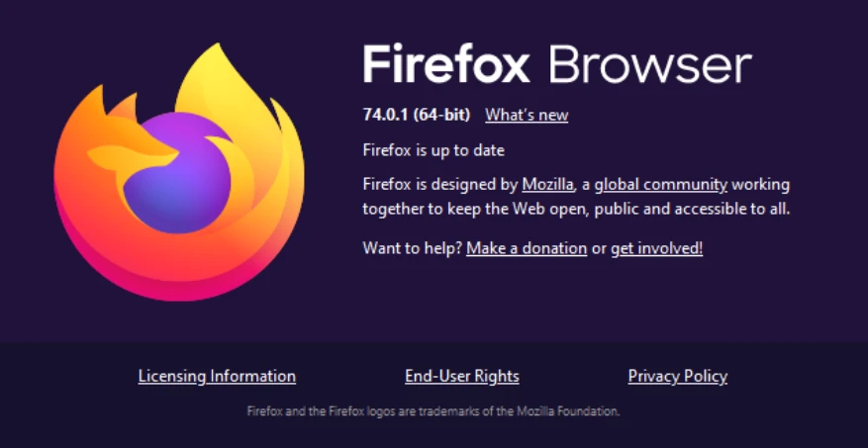Open the Privacy Policy link
The height and width of the screenshot is (448, 868).
678,376
